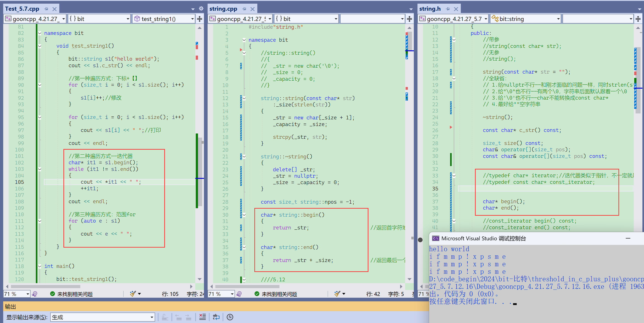Click no-issues green checkmark in string.cpp
Screen dimensions: 644x323
click(x=257, y=294)
